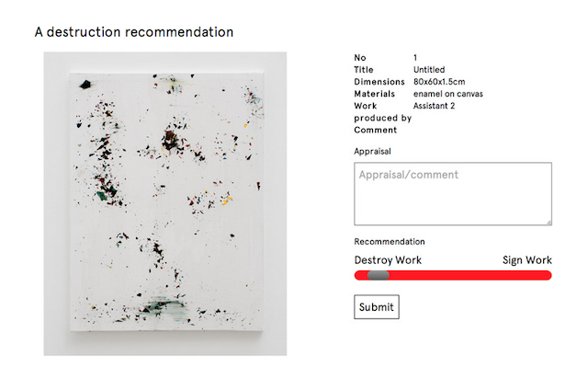The width and height of the screenshot is (588, 390).
Task: Click the "Assistant 2" text
Action: [435, 105]
